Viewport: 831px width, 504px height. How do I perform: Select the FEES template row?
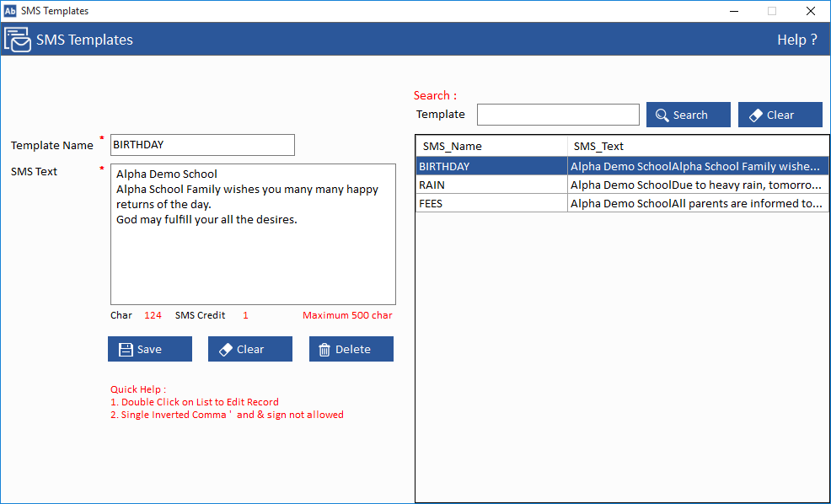tap(491, 203)
